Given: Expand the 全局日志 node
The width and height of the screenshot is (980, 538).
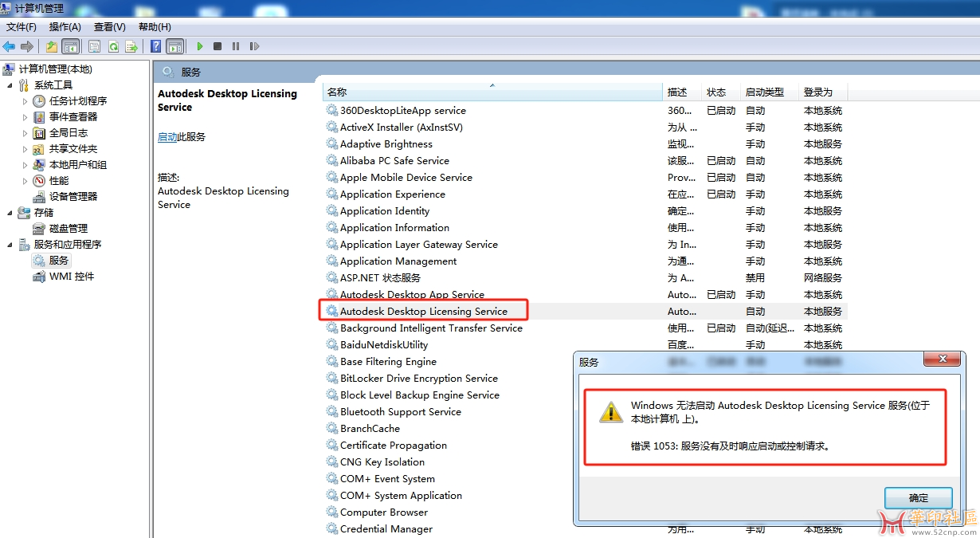Looking at the screenshot, I should pos(25,133).
